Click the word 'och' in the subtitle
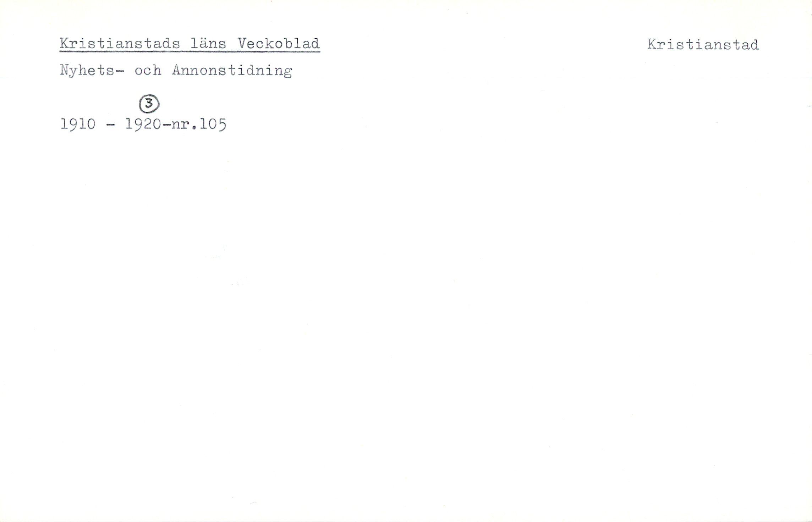The width and height of the screenshot is (812, 522). (148, 70)
